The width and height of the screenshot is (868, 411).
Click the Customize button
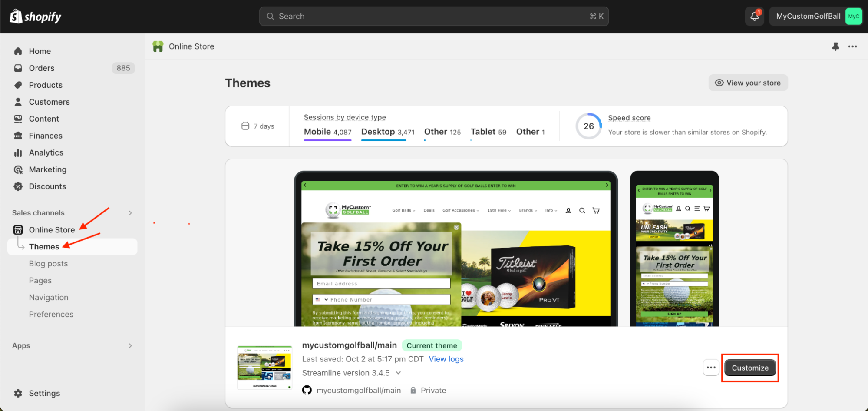(750, 368)
